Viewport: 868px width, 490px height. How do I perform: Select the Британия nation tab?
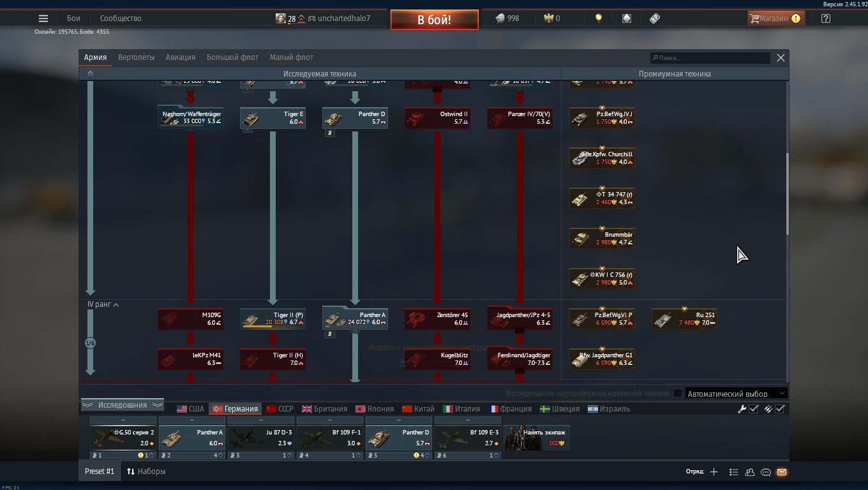coord(324,409)
